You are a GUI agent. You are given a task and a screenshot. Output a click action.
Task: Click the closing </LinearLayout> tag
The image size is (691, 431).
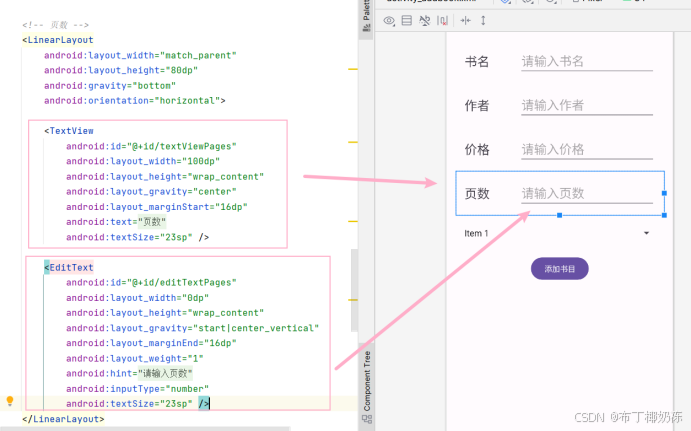coord(63,419)
